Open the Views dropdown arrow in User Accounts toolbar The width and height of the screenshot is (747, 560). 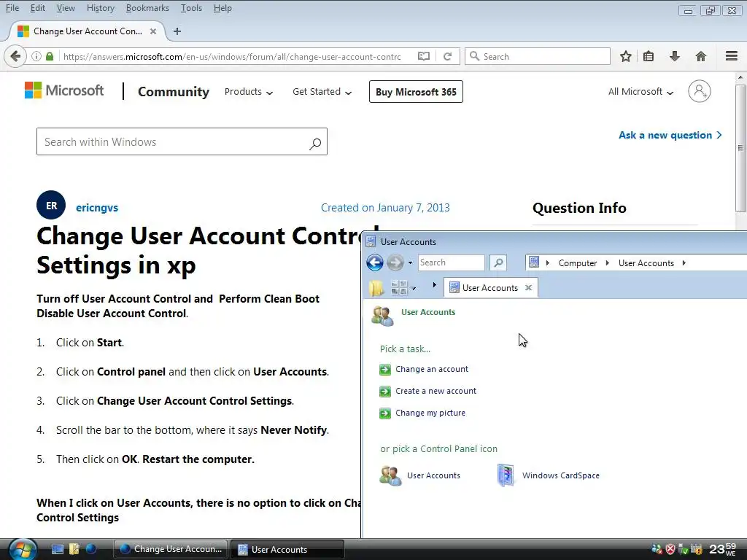pyautogui.click(x=414, y=288)
